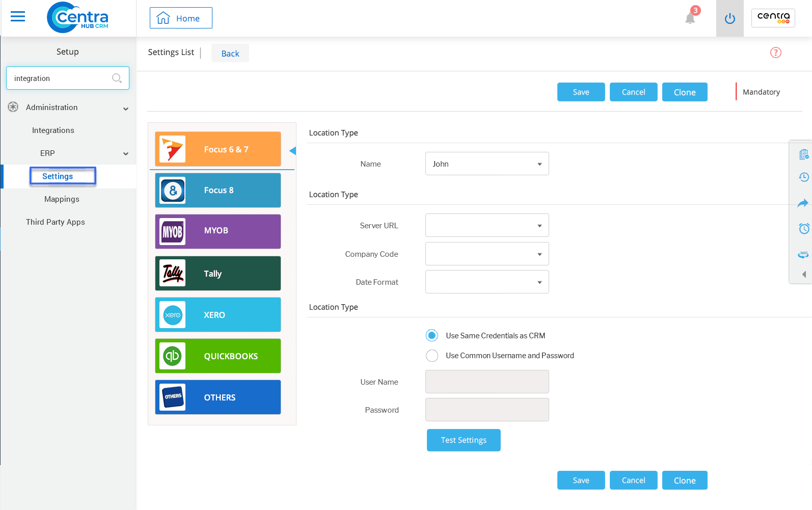
Task: Select the Others logo icon
Action: pos(173,397)
